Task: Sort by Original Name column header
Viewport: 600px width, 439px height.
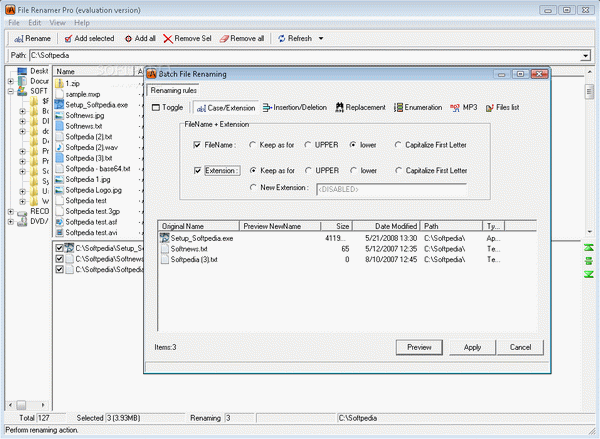Action: click(199, 226)
